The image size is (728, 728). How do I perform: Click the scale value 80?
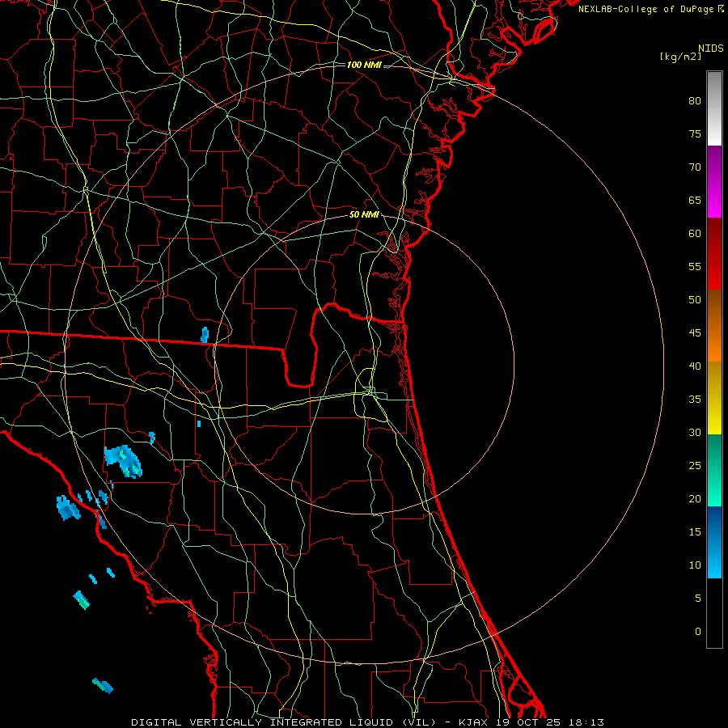pyautogui.click(x=695, y=101)
